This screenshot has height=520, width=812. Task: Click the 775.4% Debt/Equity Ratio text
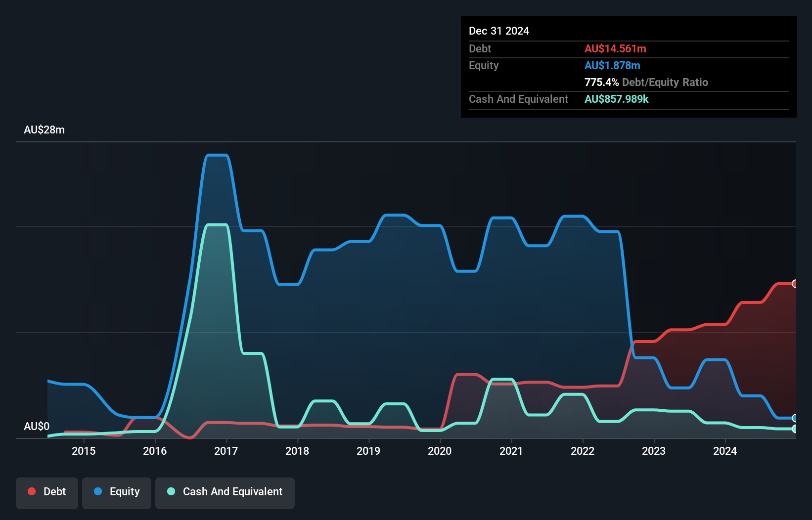[646, 82]
